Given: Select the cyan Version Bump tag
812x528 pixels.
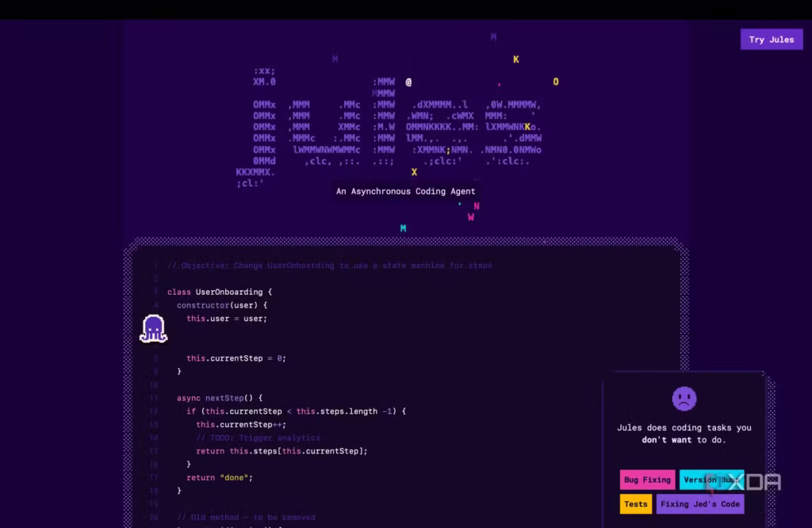Looking at the screenshot, I should tap(711, 480).
